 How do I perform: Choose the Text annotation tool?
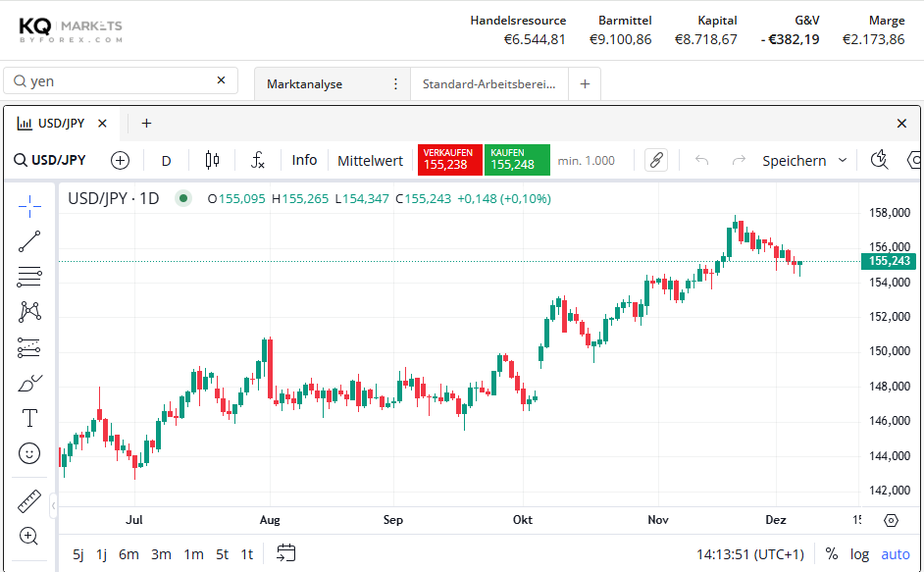(29, 419)
